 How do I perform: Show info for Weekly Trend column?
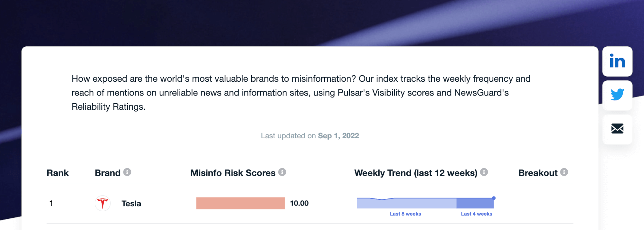tap(484, 172)
